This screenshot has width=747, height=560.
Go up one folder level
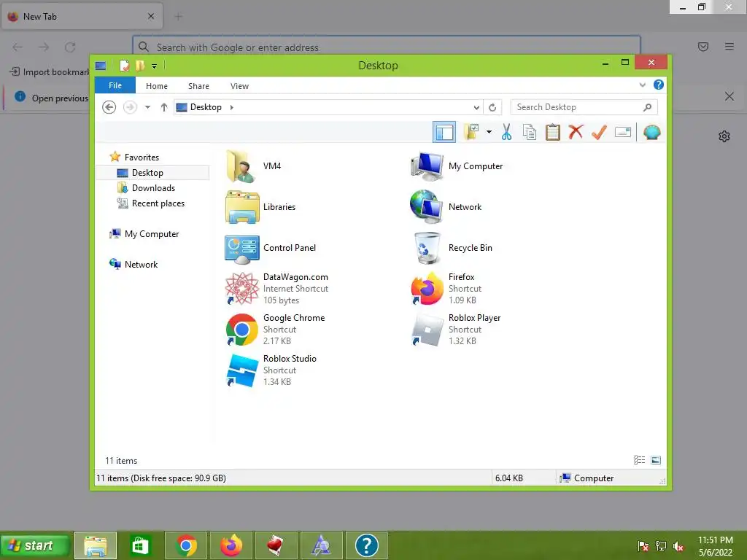pyautogui.click(x=164, y=107)
